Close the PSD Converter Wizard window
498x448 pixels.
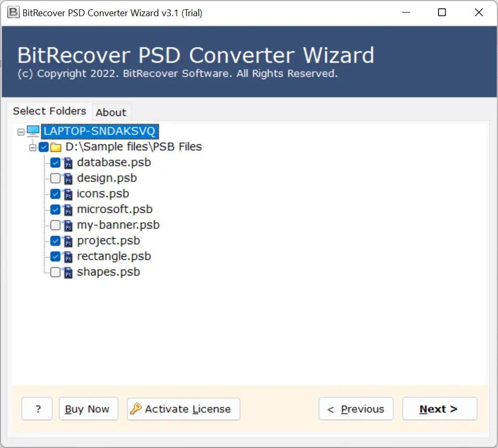coord(479,13)
